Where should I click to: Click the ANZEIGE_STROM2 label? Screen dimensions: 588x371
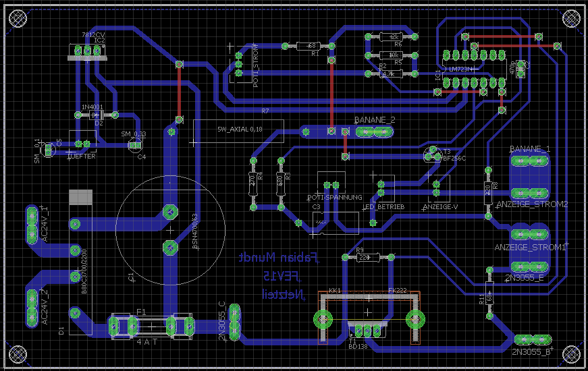(532, 204)
